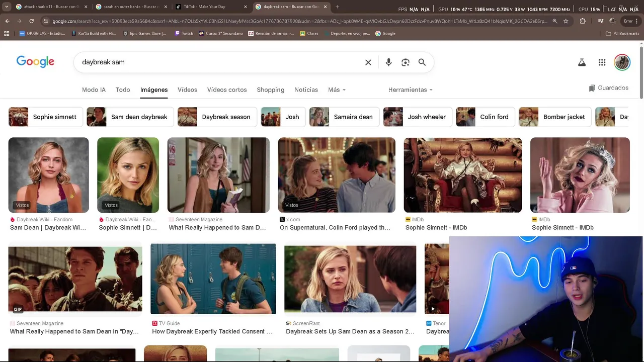The image size is (644, 362).
Task: Open the IMDb tiara image thumbnail
Action: point(580,175)
